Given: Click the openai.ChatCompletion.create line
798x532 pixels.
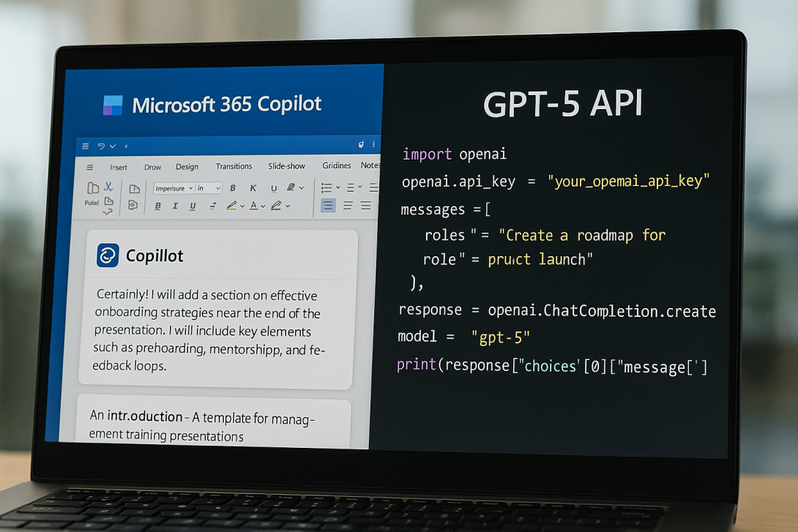Looking at the screenshot, I should coord(557,310).
